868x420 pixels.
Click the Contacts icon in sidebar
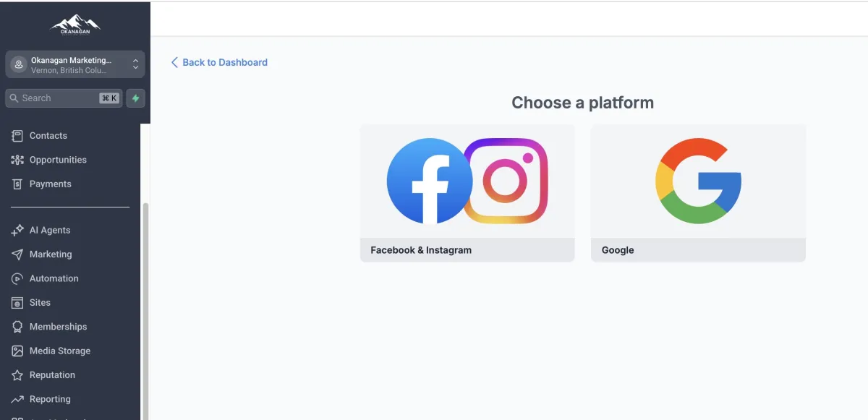(x=17, y=136)
